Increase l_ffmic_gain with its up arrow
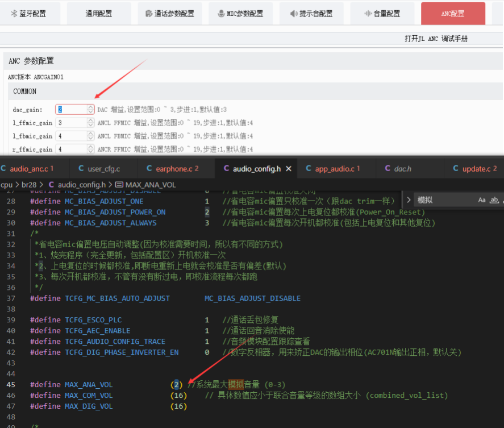 (91, 120)
